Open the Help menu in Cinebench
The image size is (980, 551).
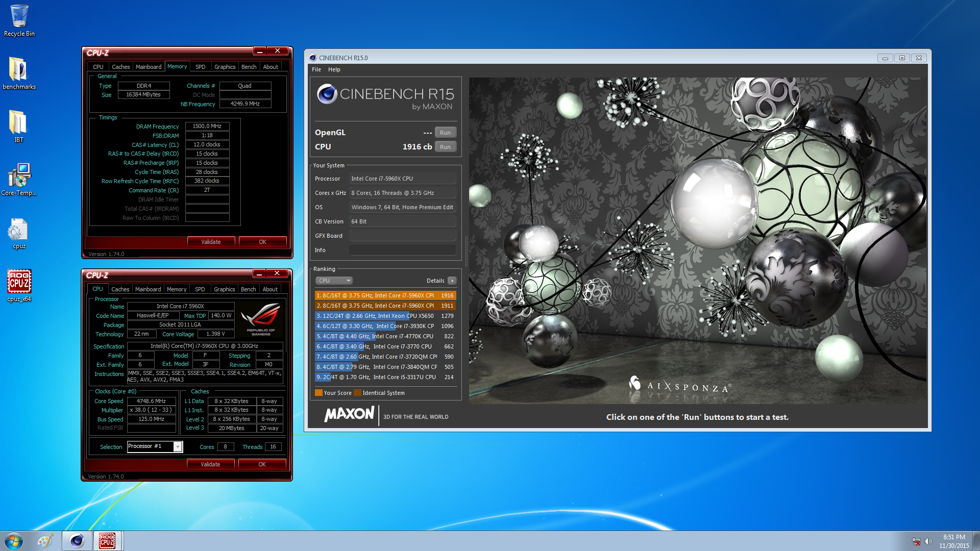[x=334, y=69]
